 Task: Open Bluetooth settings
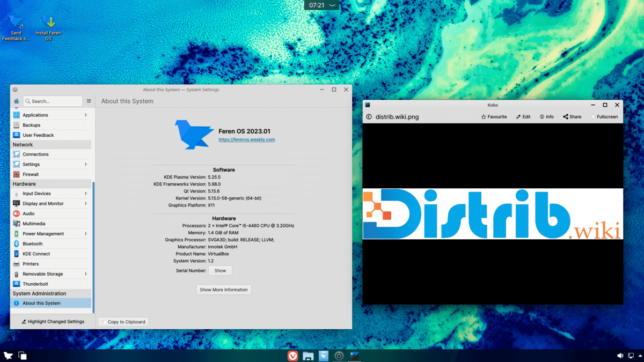tap(51, 243)
